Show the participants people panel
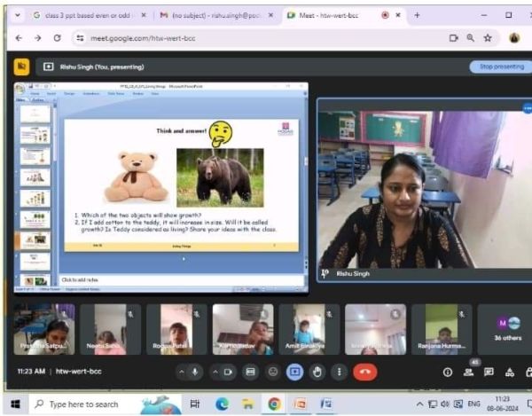Screen dimensions: 532x416 468,373
